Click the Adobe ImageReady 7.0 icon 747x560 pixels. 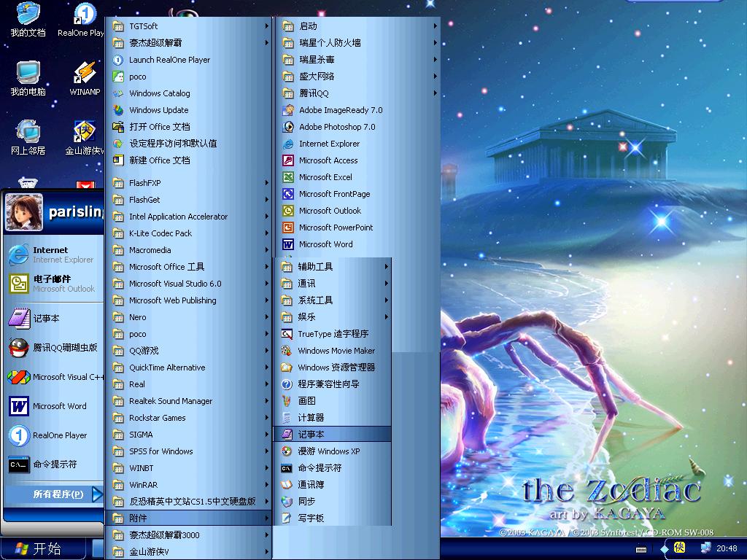click(x=287, y=110)
